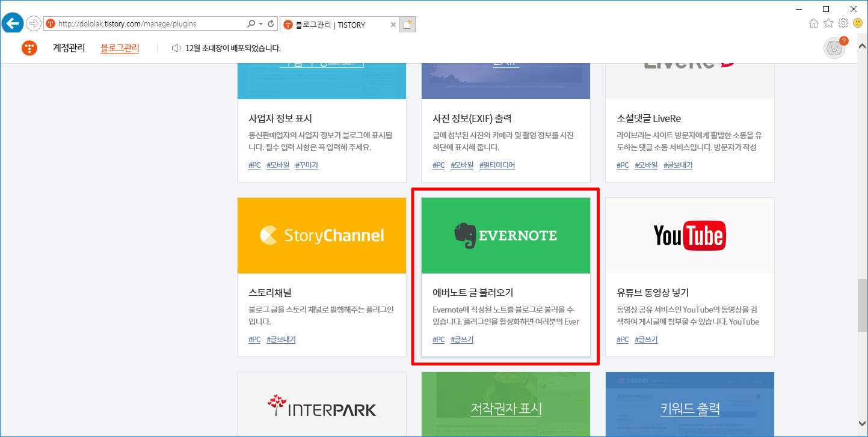The height and width of the screenshot is (437, 868).
Task: Click #PC tag under 소셜댓글 LiveRe
Action: (623, 165)
